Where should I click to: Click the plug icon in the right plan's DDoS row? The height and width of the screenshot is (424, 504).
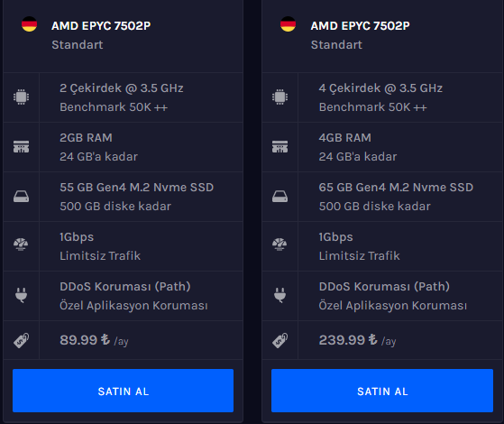280,295
